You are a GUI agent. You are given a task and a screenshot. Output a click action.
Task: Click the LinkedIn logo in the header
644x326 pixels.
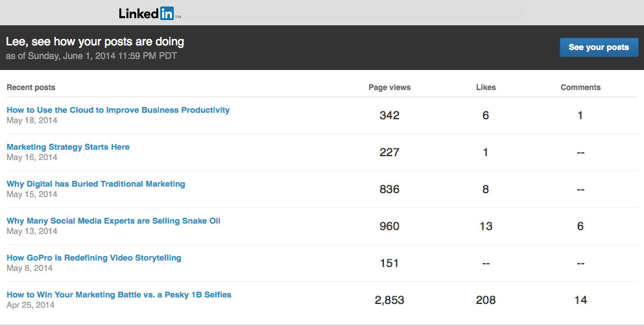tap(150, 14)
